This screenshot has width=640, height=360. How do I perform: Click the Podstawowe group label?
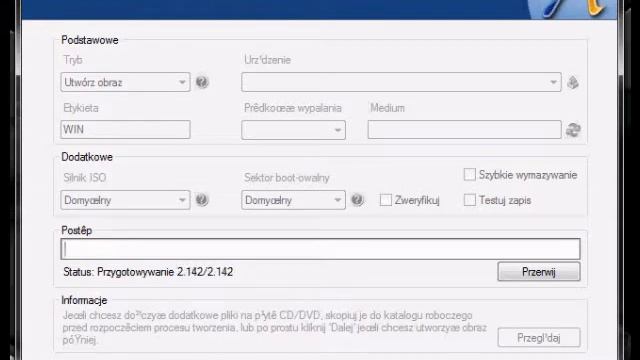tap(90, 40)
